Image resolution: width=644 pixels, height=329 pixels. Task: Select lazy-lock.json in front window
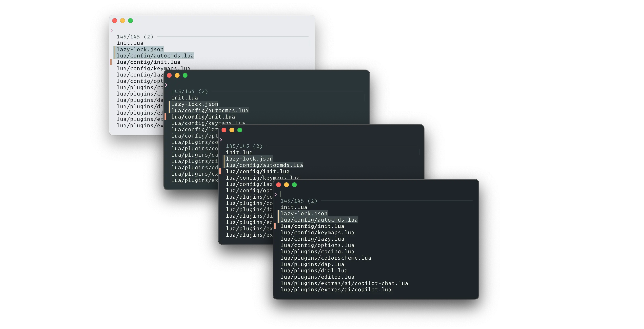click(x=304, y=213)
